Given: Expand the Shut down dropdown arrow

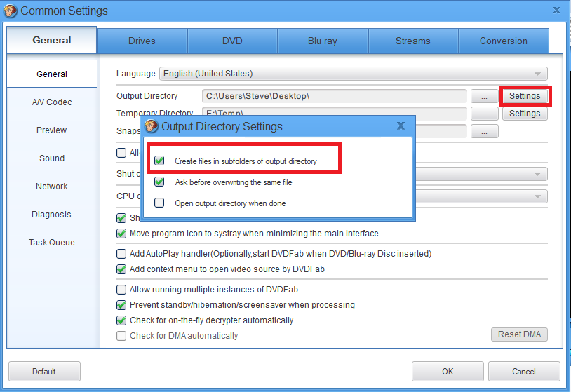Looking at the screenshot, I should click(537, 174).
